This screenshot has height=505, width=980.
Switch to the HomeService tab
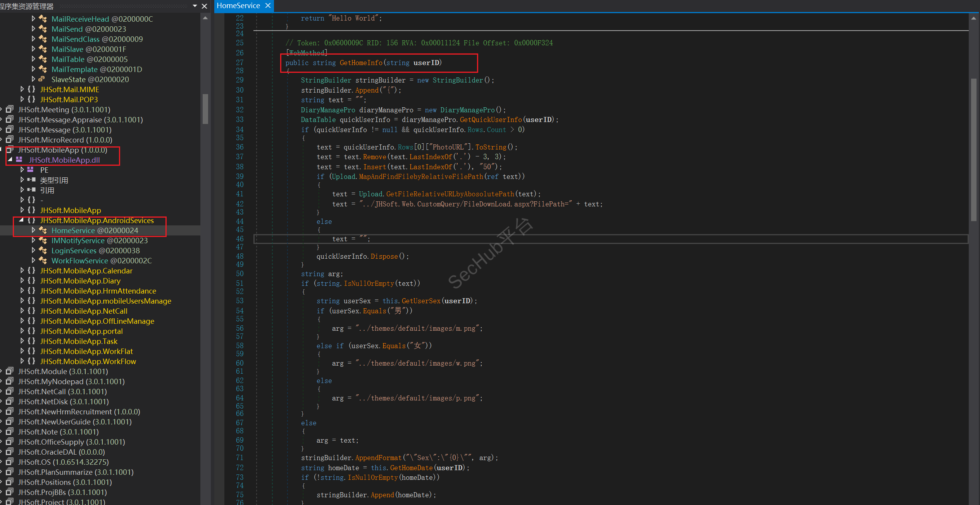coord(238,6)
